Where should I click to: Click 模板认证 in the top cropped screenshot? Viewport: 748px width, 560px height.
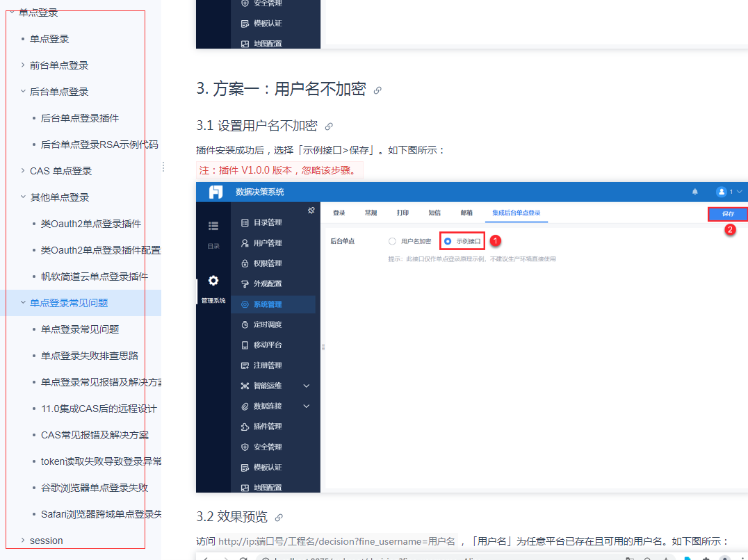261,24
